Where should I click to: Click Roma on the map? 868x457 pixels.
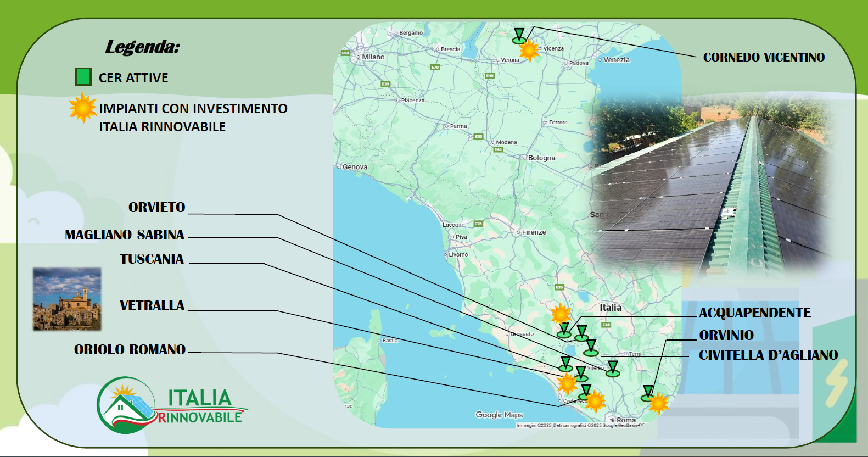[626, 420]
